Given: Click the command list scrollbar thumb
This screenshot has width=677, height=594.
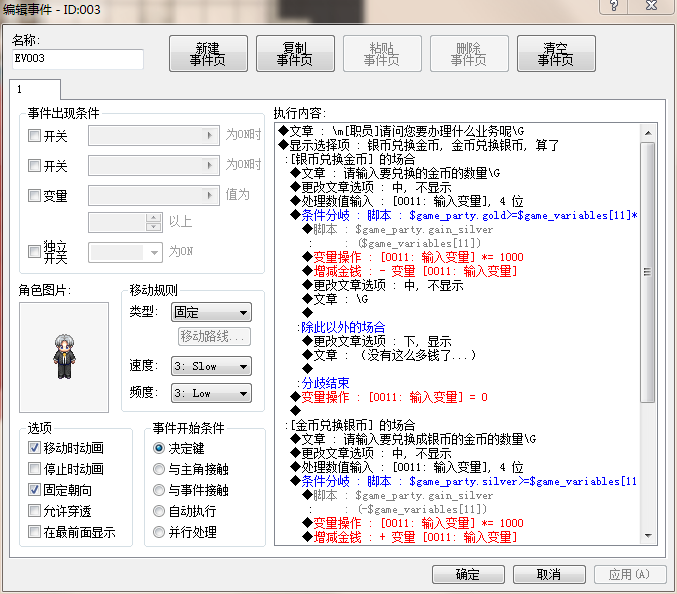Looking at the screenshot, I should [648, 272].
